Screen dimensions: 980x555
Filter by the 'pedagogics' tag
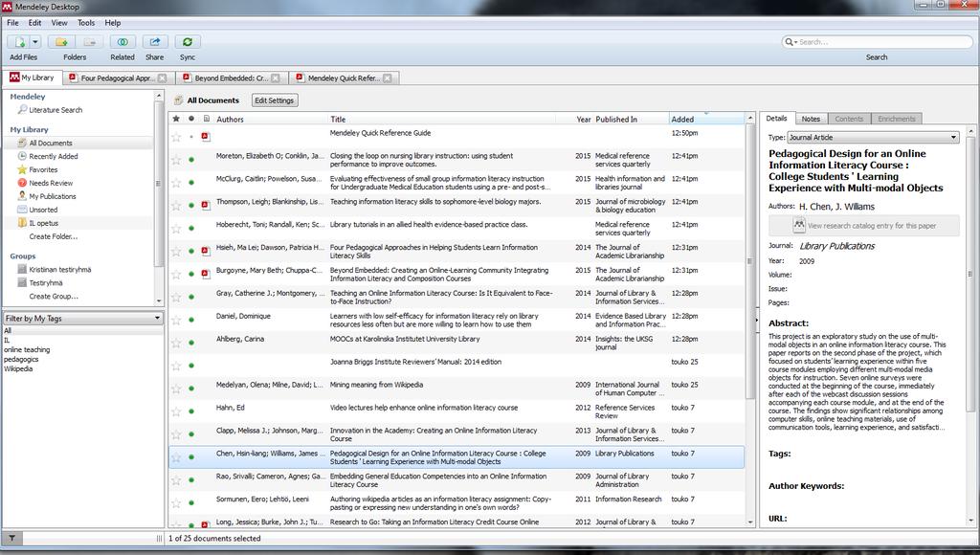click(x=21, y=360)
